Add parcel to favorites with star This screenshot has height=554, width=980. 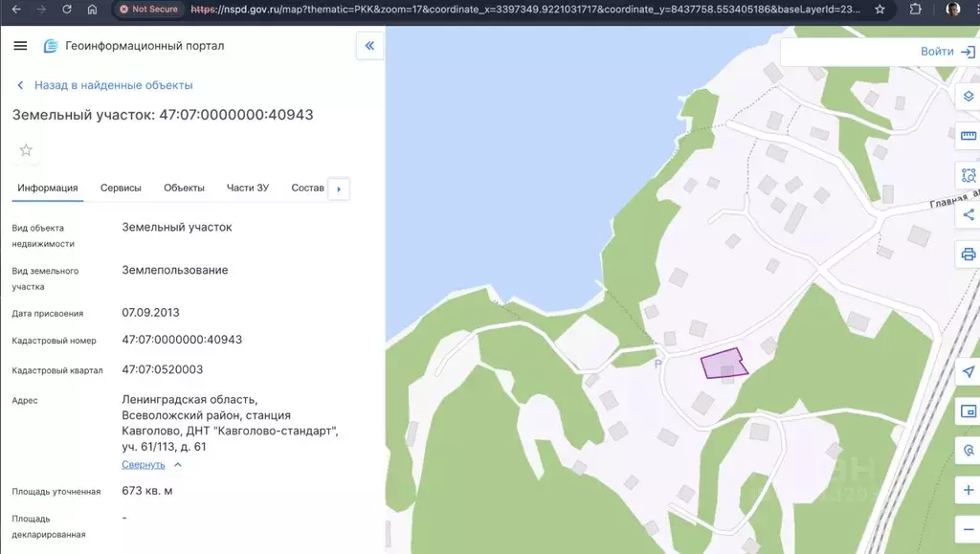pyautogui.click(x=26, y=149)
